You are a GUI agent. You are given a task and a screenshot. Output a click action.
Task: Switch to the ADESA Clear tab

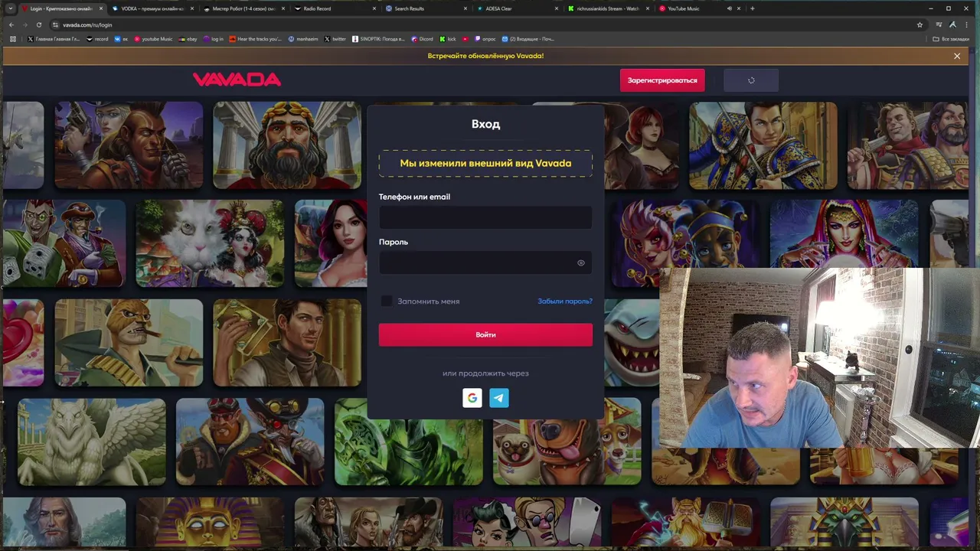[x=515, y=8]
